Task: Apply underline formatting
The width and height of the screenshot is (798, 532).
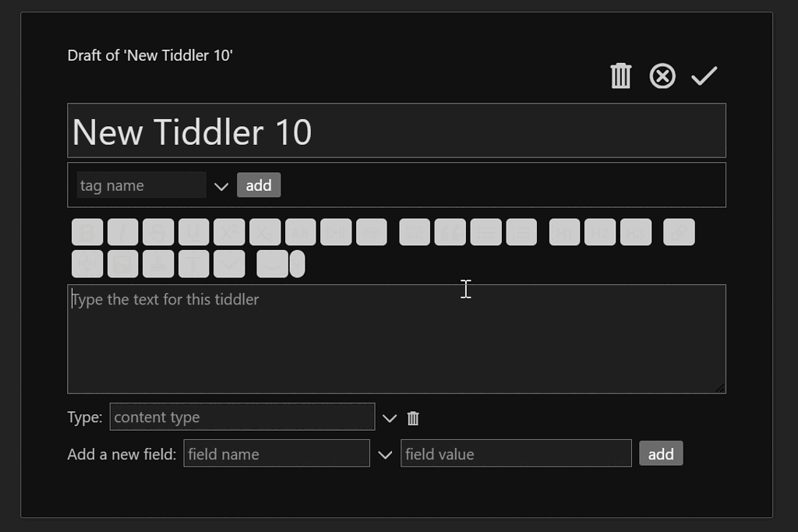Action: pos(194,232)
